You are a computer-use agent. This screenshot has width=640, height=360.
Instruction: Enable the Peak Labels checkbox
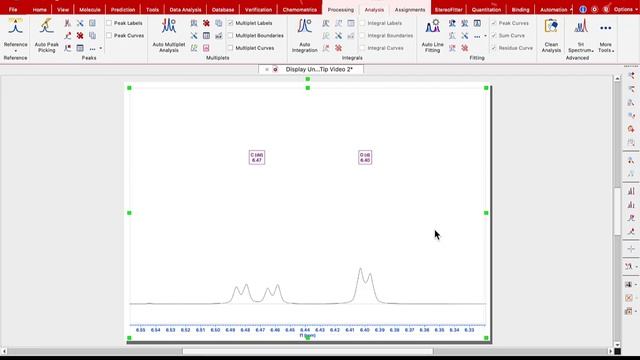(109, 23)
